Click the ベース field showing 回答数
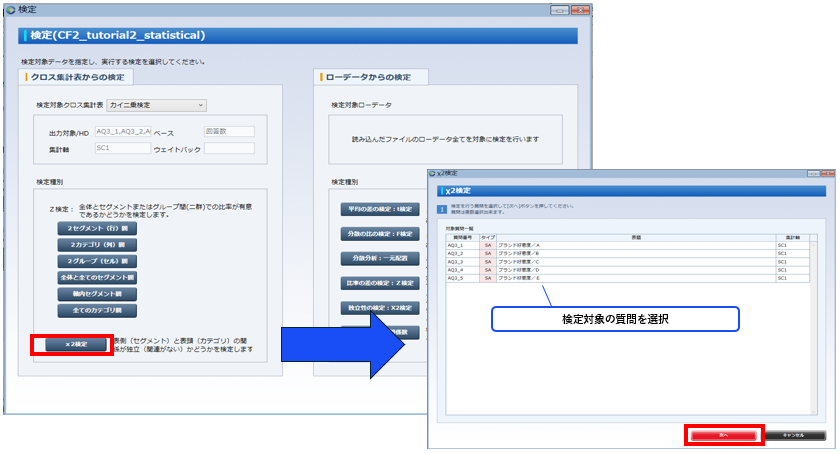 (229, 131)
